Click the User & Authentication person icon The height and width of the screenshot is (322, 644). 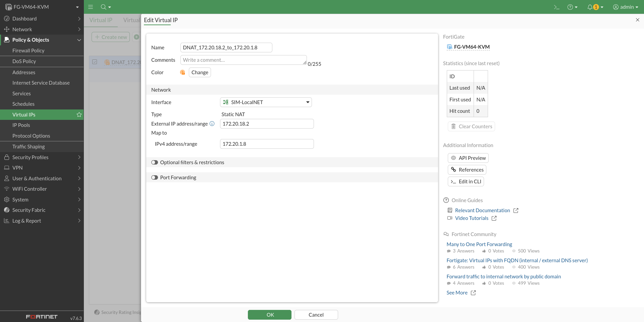click(x=7, y=178)
